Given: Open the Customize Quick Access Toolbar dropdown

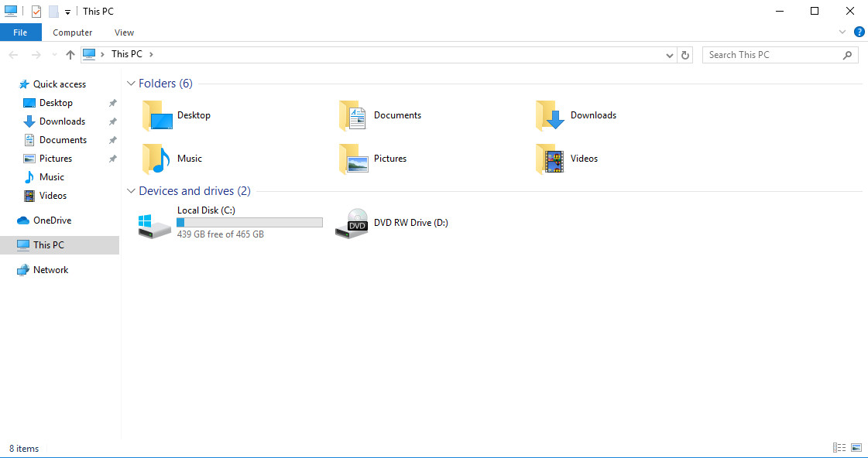Looking at the screenshot, I should (x=67, y=12).
